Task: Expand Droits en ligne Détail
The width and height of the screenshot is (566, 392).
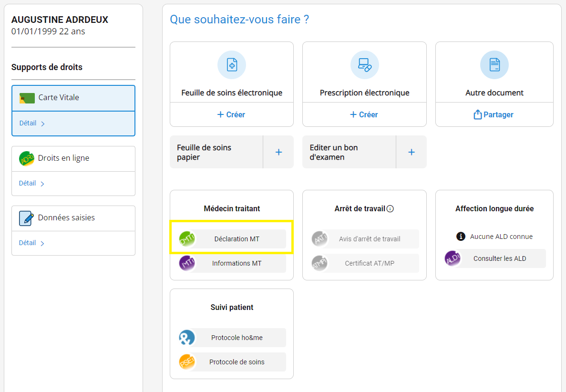Action: click(32, 184)
